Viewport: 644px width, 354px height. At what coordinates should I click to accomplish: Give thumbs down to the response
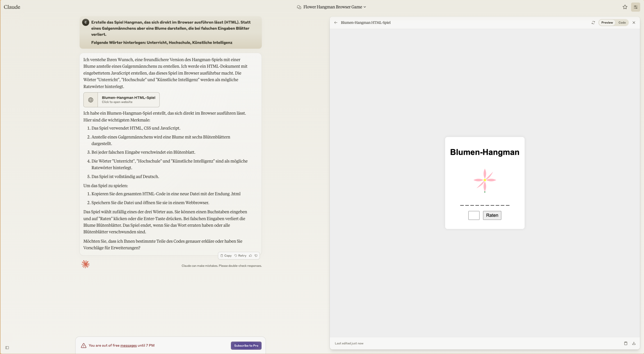tap(256, 256)
